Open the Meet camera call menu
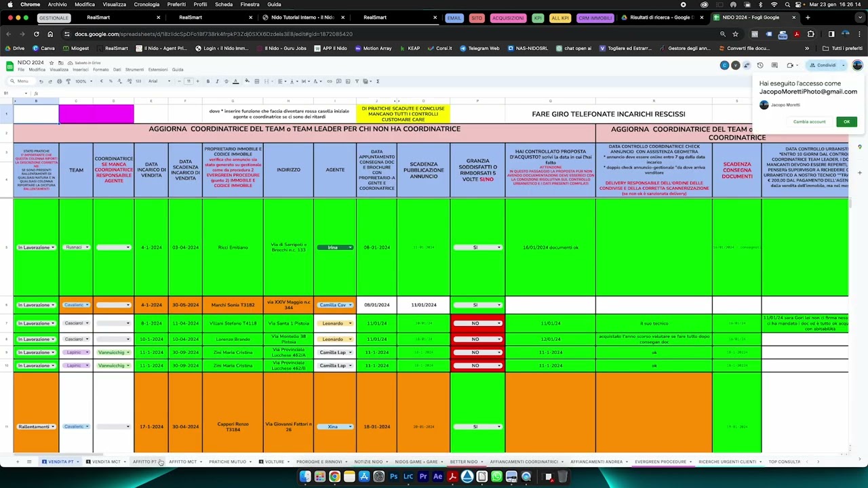This screenshot has height=488, width=868. (791, 66)
